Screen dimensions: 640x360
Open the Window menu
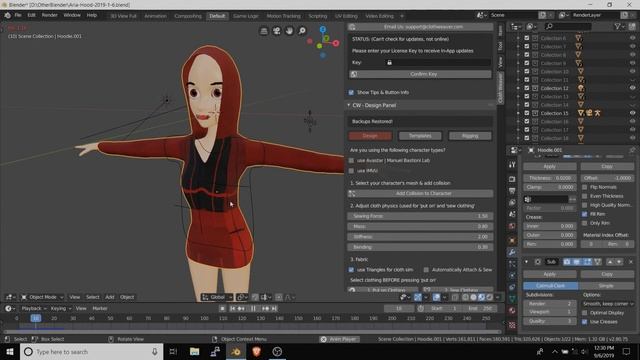[72, 15]
